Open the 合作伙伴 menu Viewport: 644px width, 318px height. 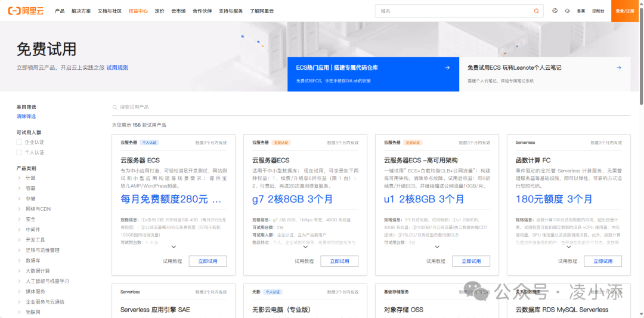click(x=202, y=11)
